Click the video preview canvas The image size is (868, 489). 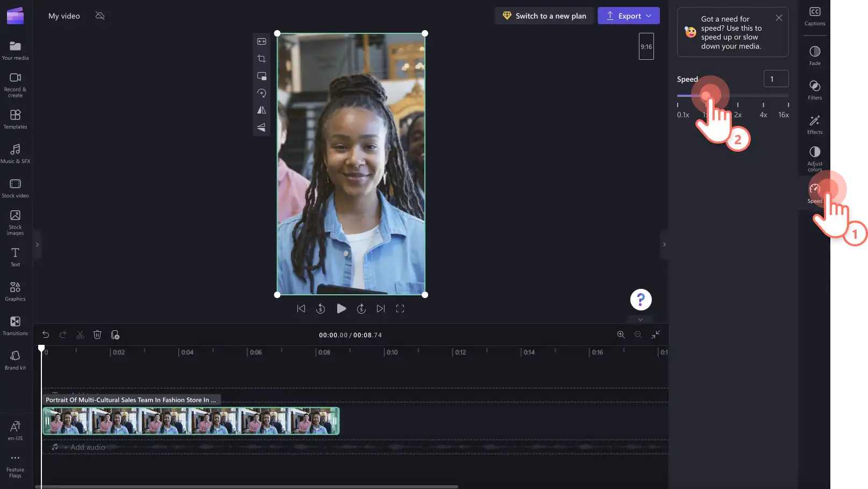pyautogui.click(x=351, y=164)
